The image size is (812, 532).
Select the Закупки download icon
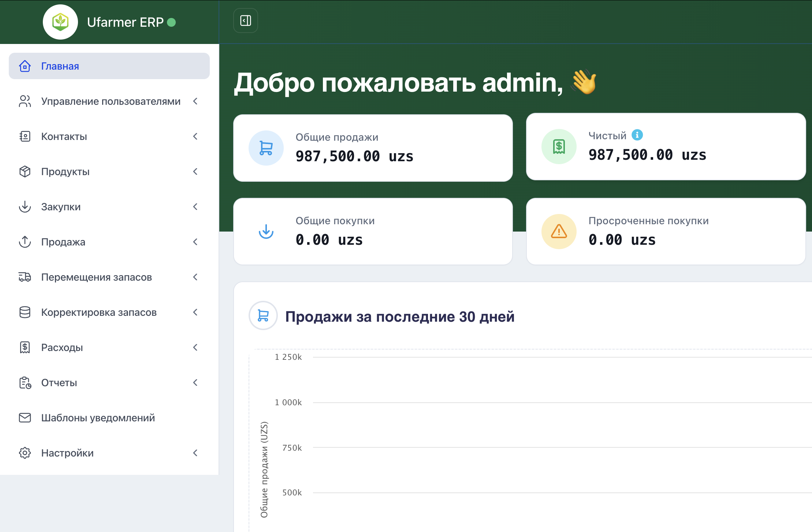[x=25, y=207]
